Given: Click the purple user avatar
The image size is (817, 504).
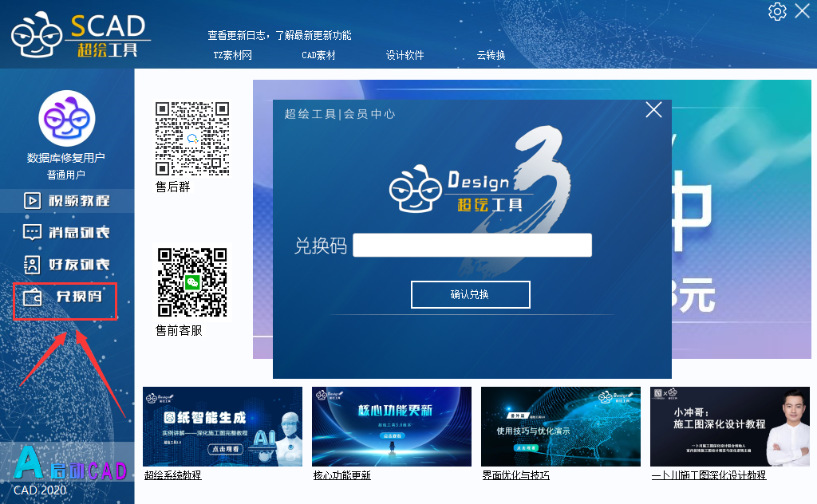Looking at the screenshot, I should point(67,118).
